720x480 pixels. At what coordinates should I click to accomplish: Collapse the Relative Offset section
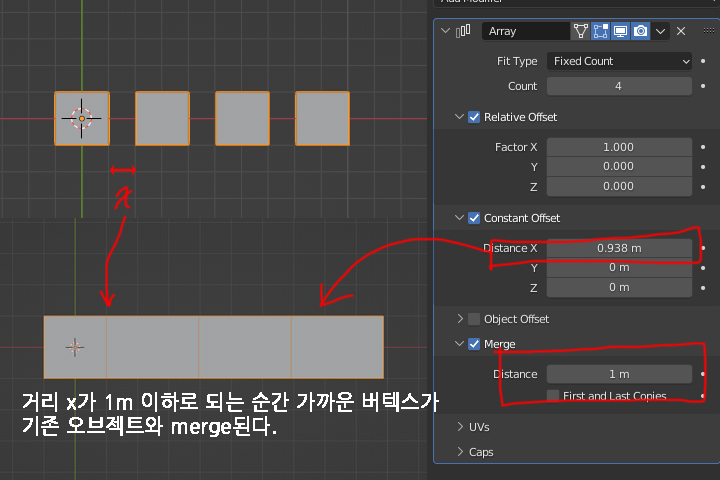point(459,117)
